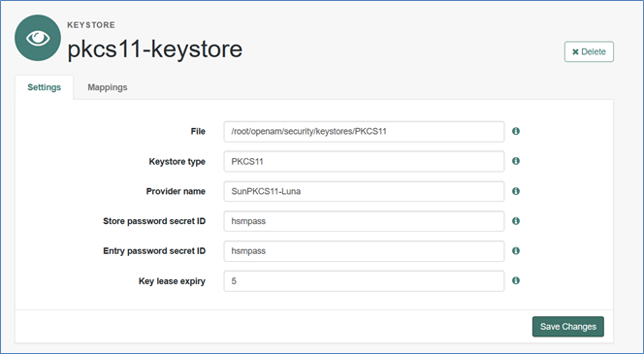Focus the Key lease expiry input
Screen dimensions: 644x354
click(x=364, y=281)
